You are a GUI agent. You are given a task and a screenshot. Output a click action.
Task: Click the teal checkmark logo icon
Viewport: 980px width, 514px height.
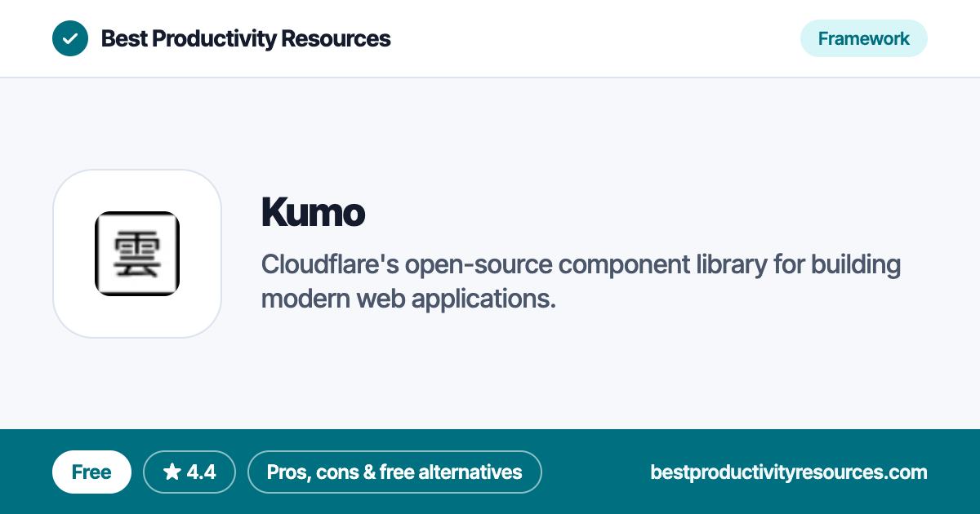[70, 38]
